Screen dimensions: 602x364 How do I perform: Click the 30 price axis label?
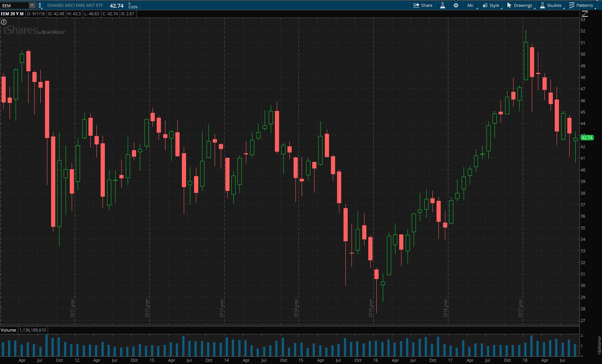pos(583,285)
